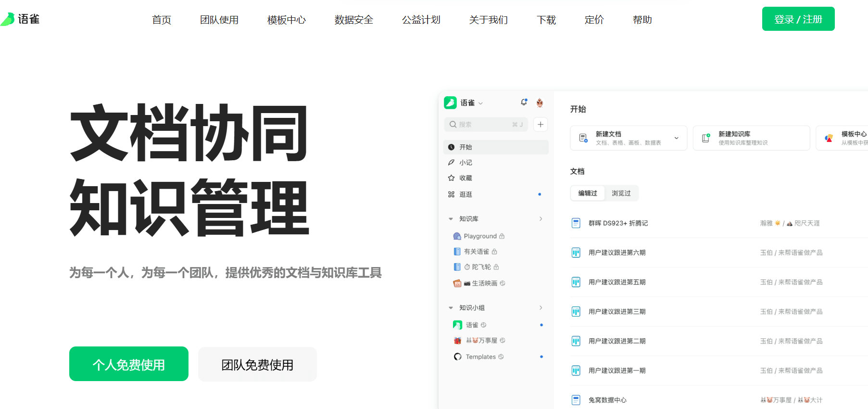868x409 pixels.
Task: Click the green Yuque app icon in sidebar
Action: (450, 102)
